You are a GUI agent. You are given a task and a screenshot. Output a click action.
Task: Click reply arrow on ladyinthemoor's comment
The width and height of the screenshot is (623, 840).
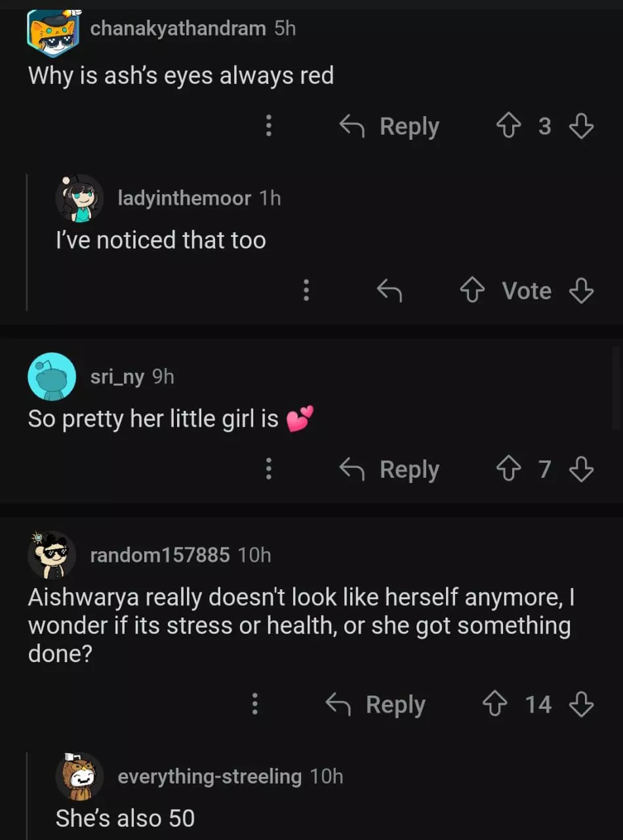click(389, 291)
